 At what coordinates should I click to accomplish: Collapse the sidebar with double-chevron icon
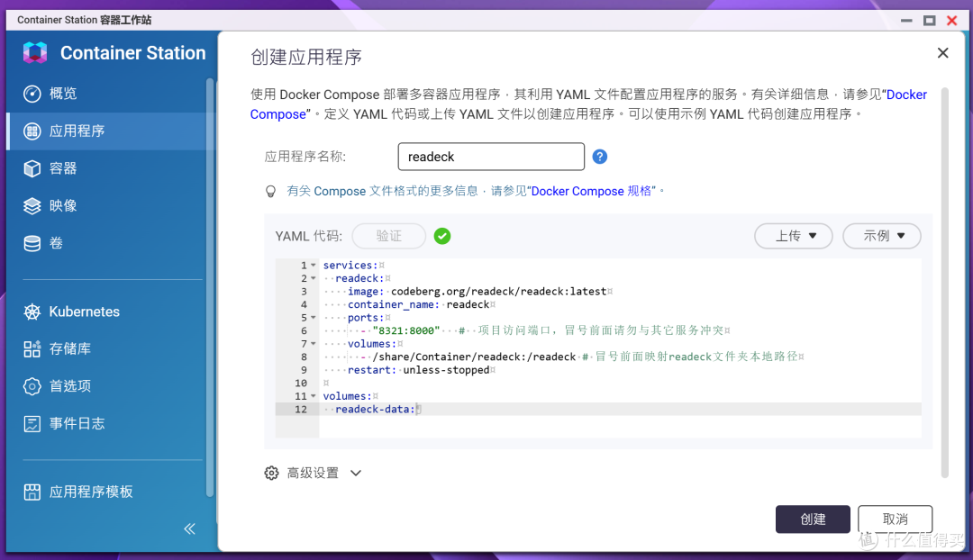(190, 528)
